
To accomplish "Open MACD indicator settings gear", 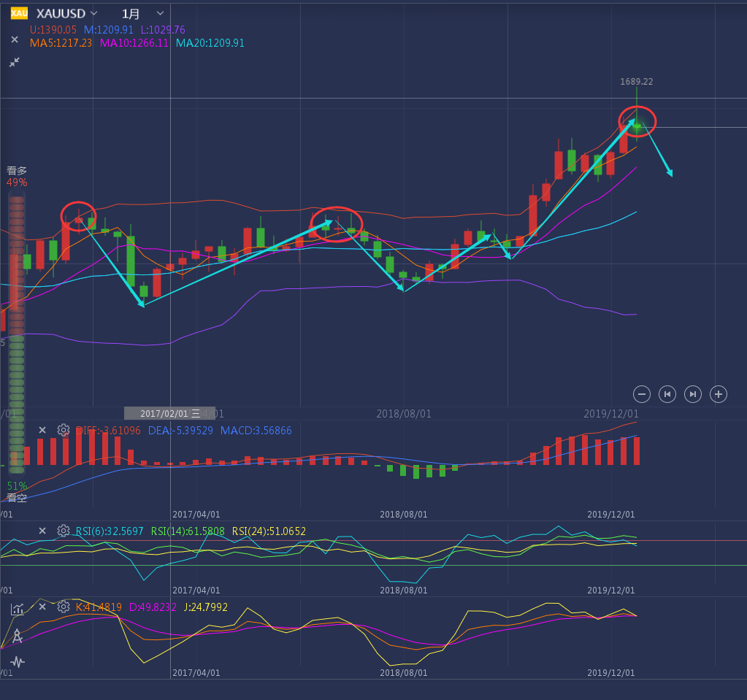I will click(64, 431).
